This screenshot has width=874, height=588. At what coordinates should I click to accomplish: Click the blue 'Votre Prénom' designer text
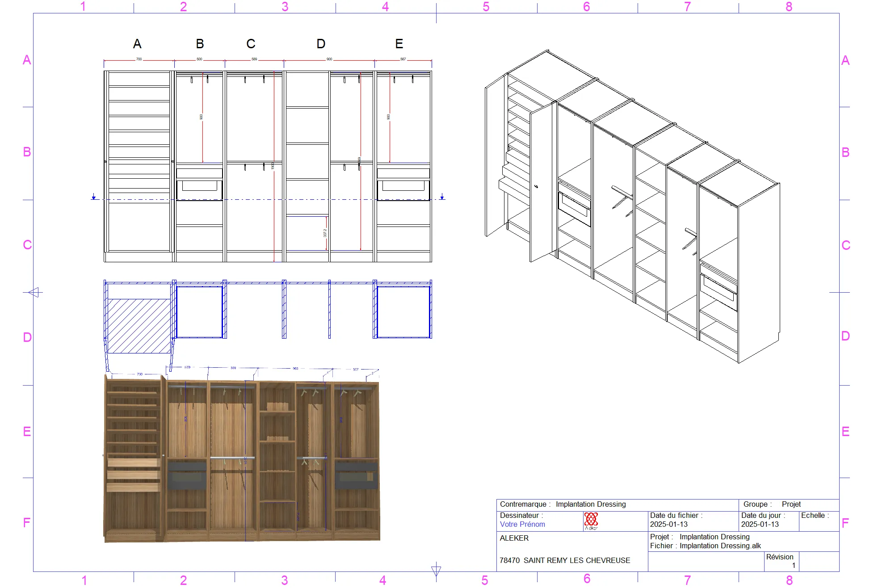(522, 525)
